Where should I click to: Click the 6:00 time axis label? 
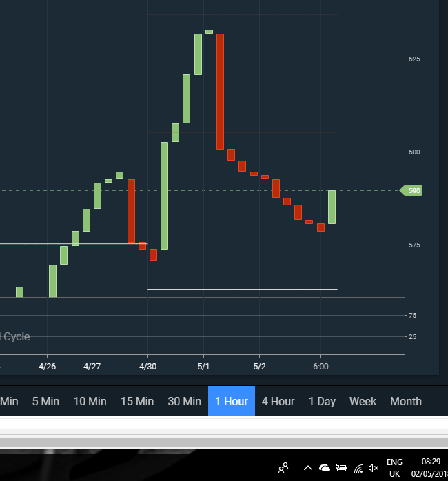(x=321, y=367)
